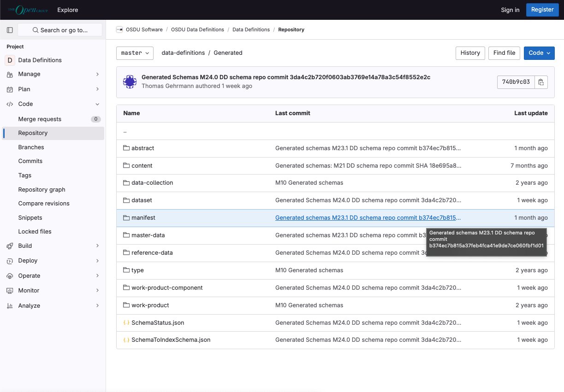
Task: Click the Plan calendar icon
Action: pyautogui.click(x=10, y=89)
